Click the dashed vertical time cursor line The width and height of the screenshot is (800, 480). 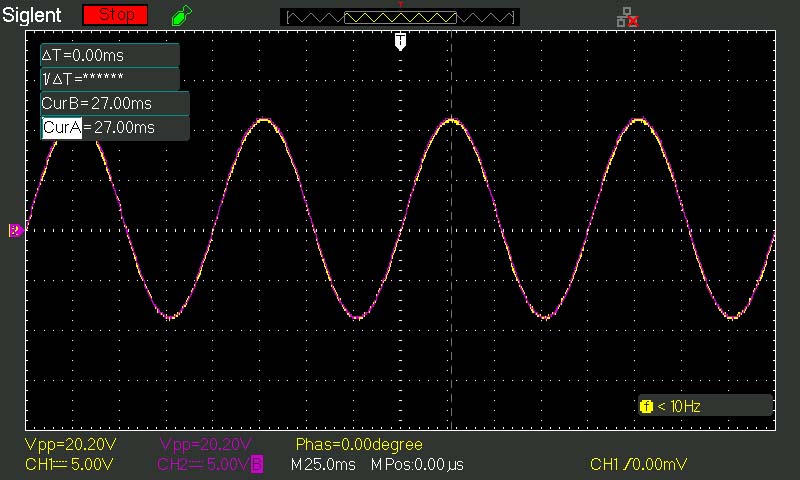tap(452, 230)
